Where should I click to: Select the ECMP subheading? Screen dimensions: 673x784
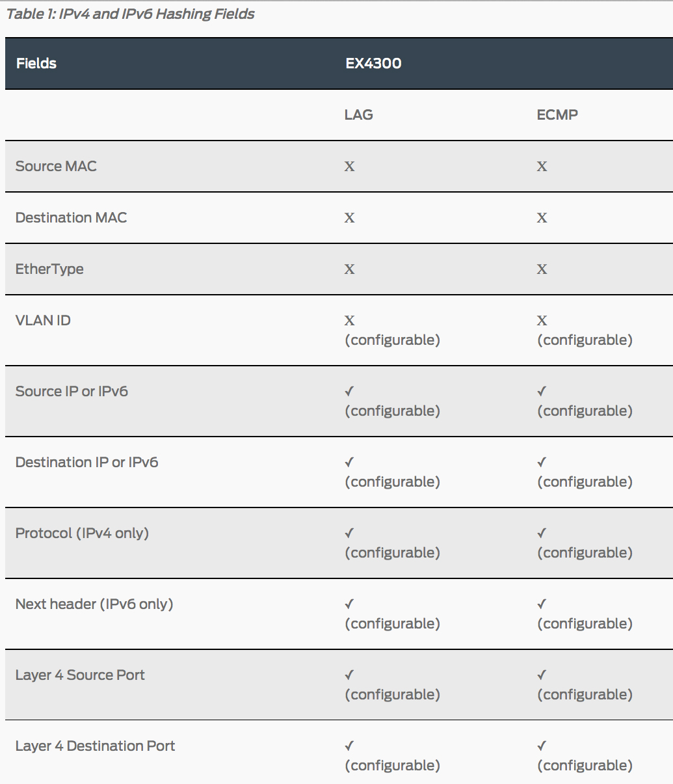tap(557, 115)
